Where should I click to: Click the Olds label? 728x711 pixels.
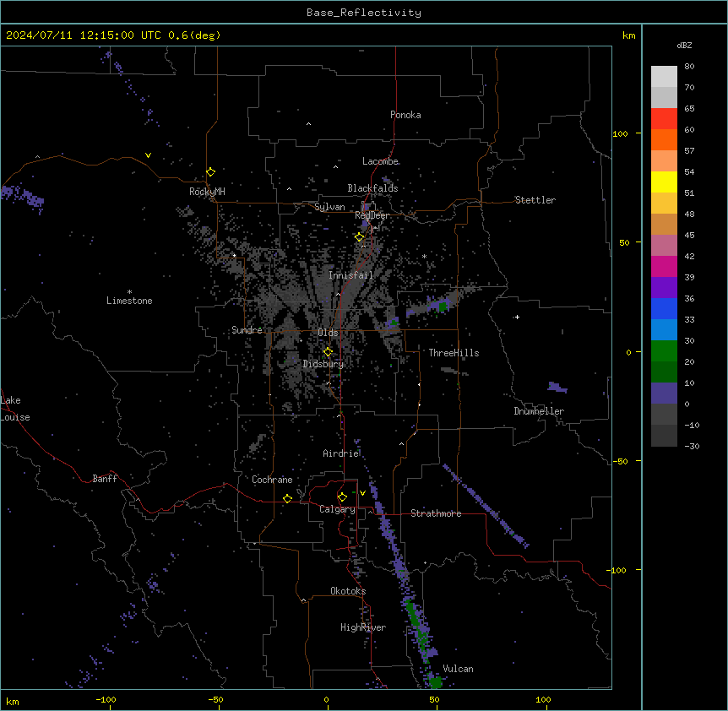pos(328,333)
